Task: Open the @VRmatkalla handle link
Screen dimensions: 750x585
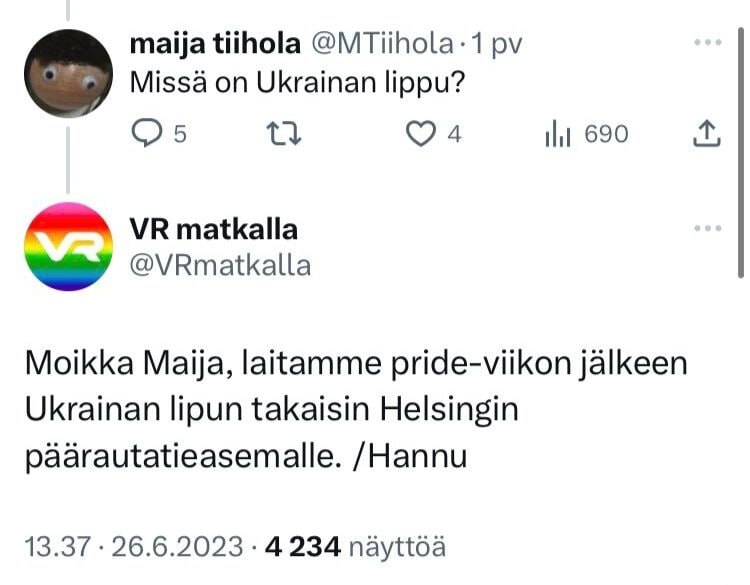Action: tap(220, 265)
